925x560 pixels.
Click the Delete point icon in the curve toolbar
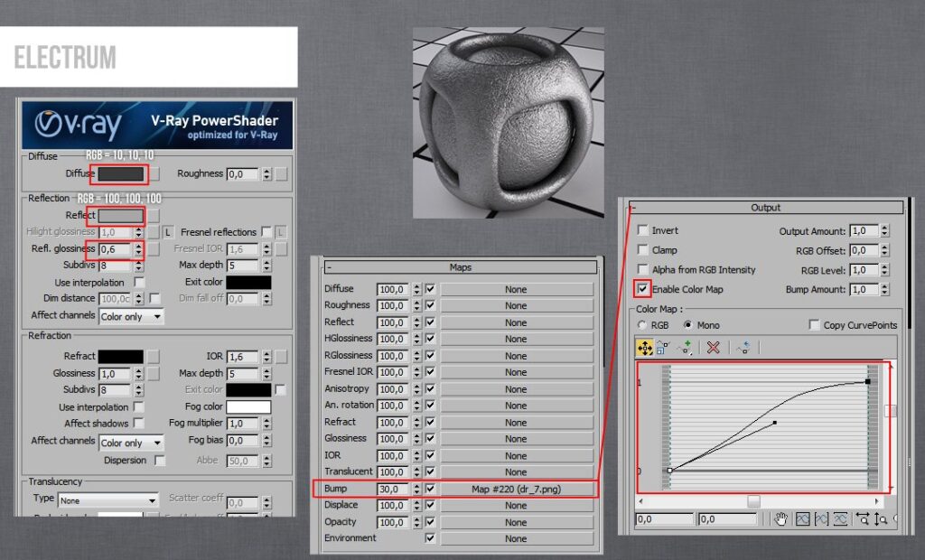pos(713,346)
